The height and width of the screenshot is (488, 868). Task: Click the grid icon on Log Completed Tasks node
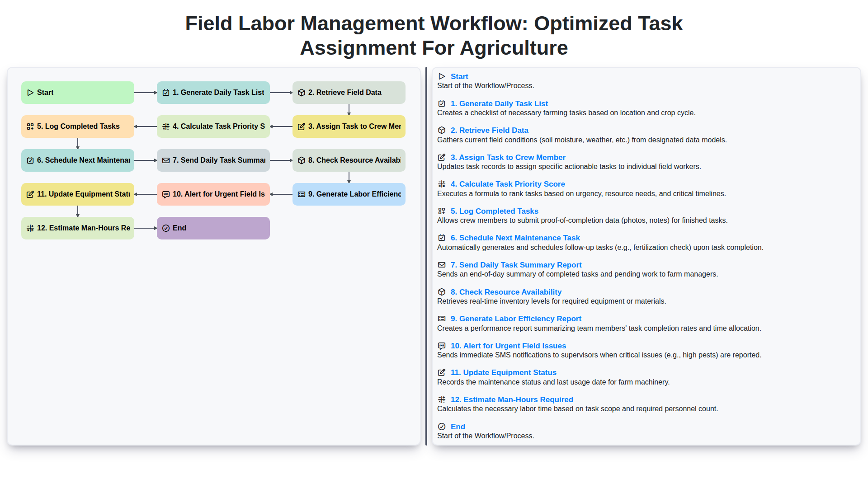(x=31, y=127)
